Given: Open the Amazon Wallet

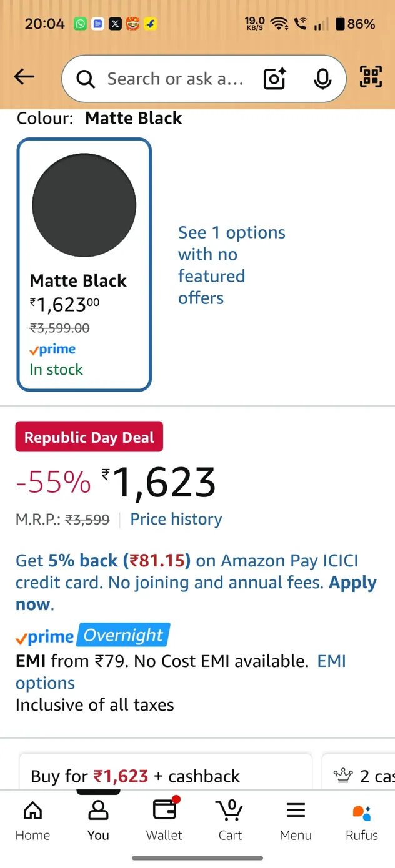Looking at the screenshot, I should point(164,819).
